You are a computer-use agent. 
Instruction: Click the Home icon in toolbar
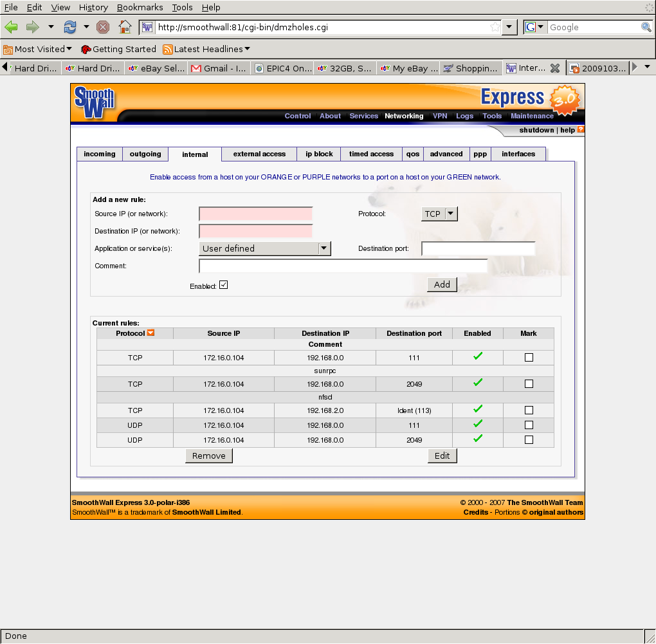pyautogui.click(x=125, y=27)
